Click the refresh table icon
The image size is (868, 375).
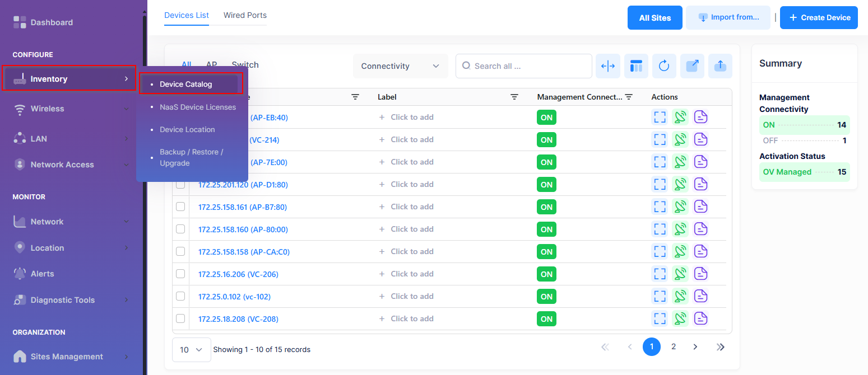(x=664, y=66)
